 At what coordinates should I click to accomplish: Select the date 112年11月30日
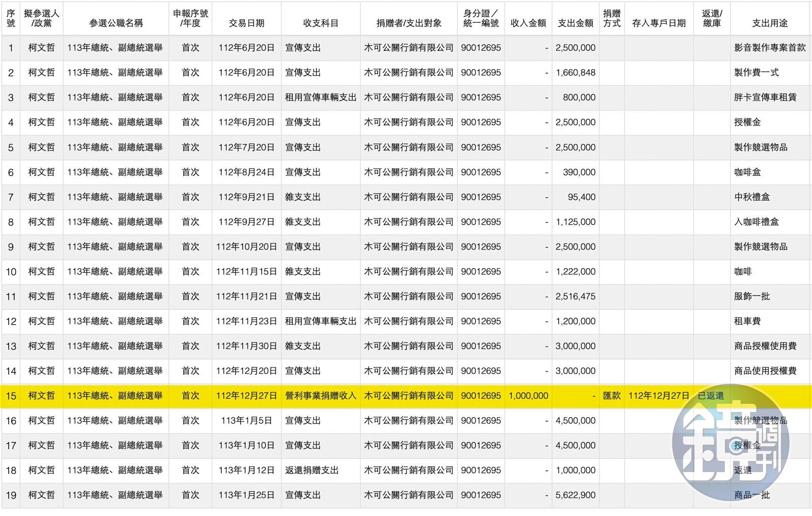click(x=246, y=346)
